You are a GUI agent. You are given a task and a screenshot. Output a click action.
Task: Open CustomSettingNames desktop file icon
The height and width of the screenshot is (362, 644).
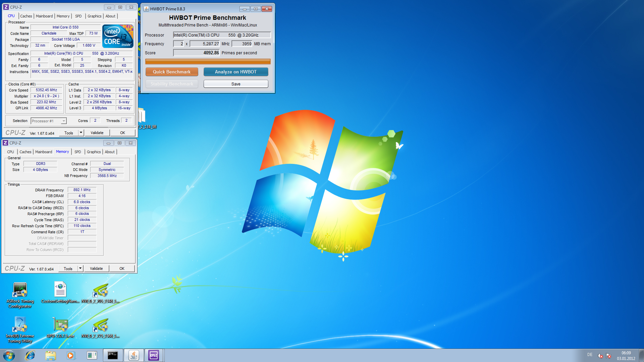click(x=60, y=292)
